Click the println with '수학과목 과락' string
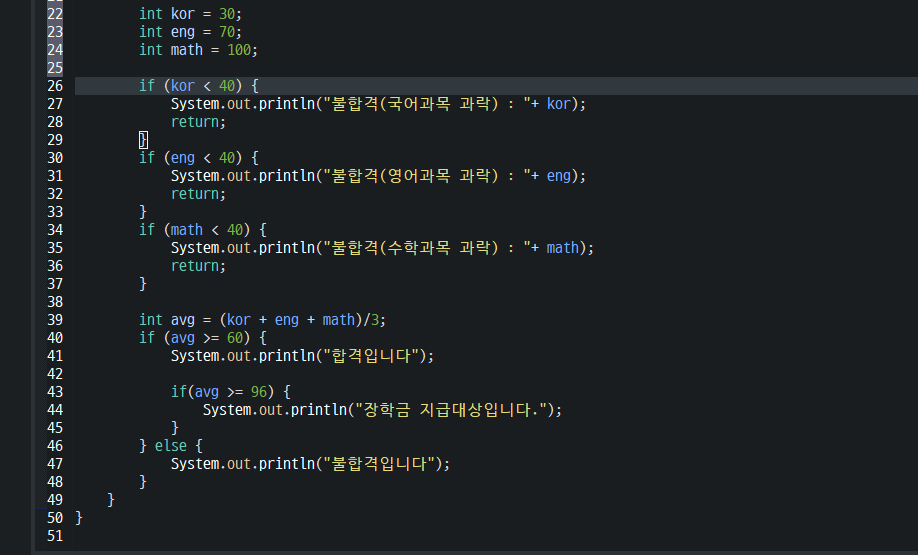 [382, 248]
